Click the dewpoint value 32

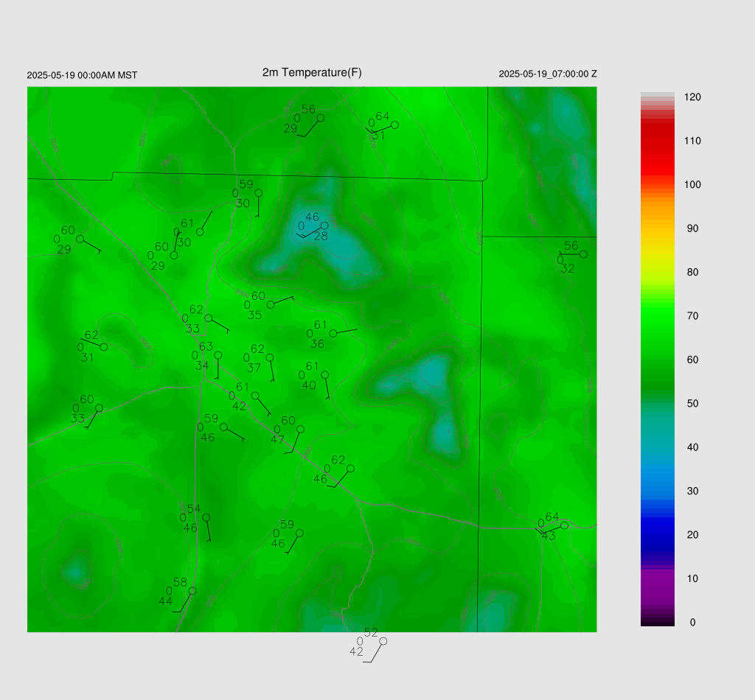[x=567, y=269]
